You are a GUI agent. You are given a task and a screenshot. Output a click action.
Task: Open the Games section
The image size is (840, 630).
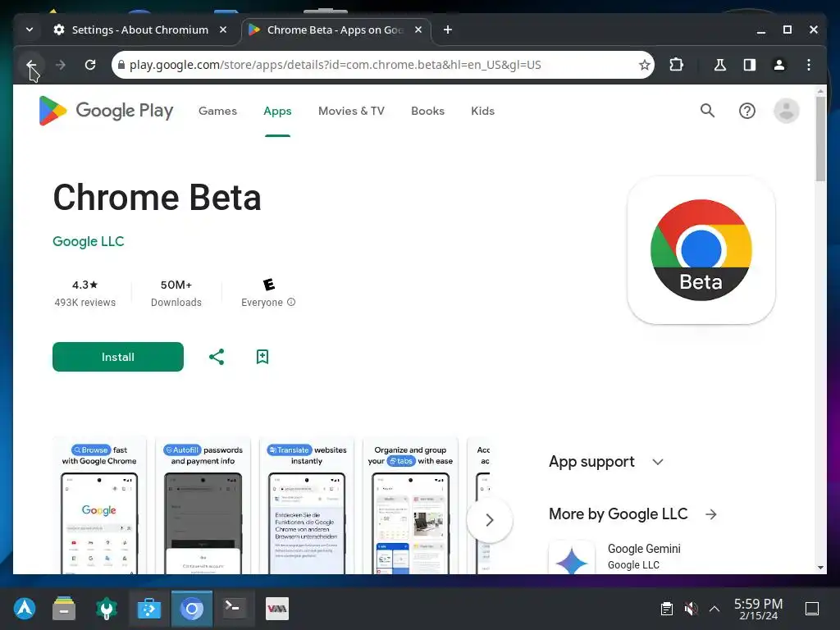(217, 111)
